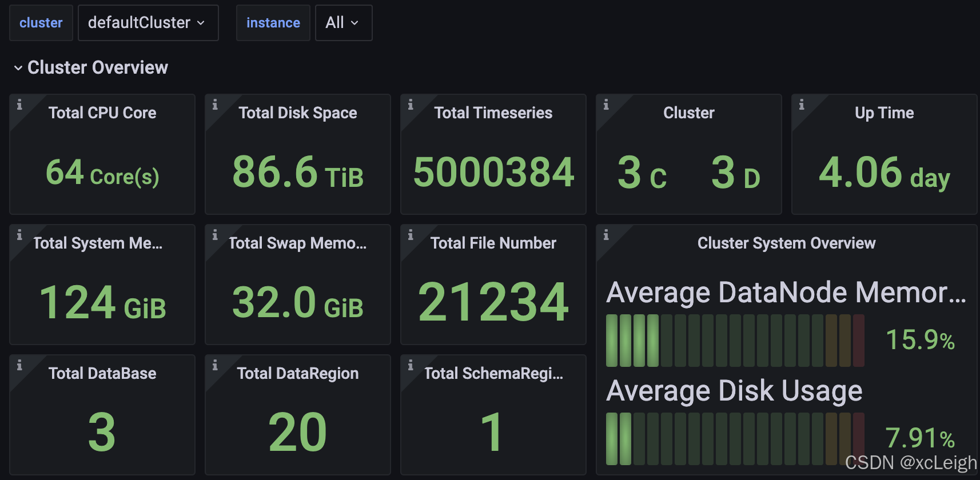Click Total DataRegion panel title
980x480 pixels.
click(x=298, y=373)
